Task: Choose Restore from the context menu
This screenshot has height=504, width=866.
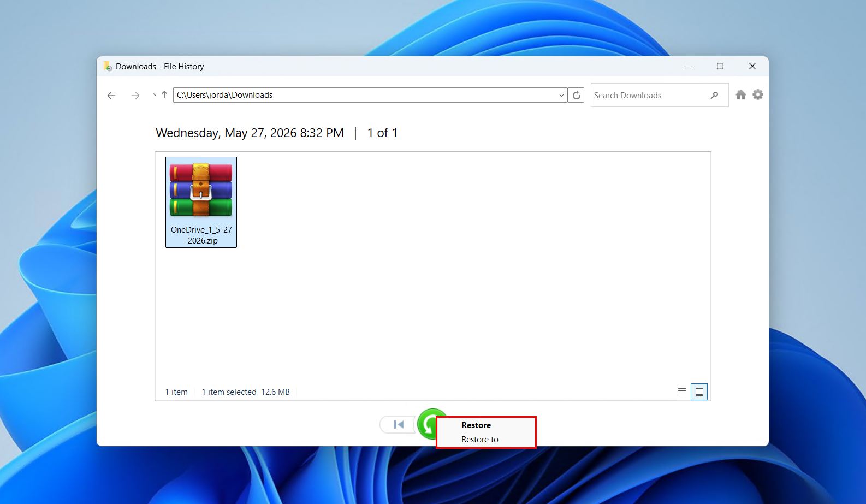Action: pyautogui.click(x=476, y=425)
